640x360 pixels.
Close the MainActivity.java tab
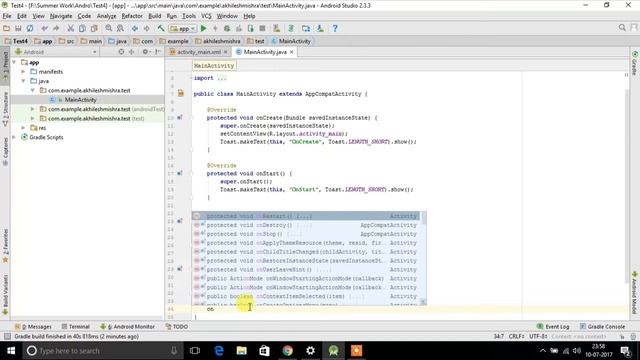(x=291, y=52)
